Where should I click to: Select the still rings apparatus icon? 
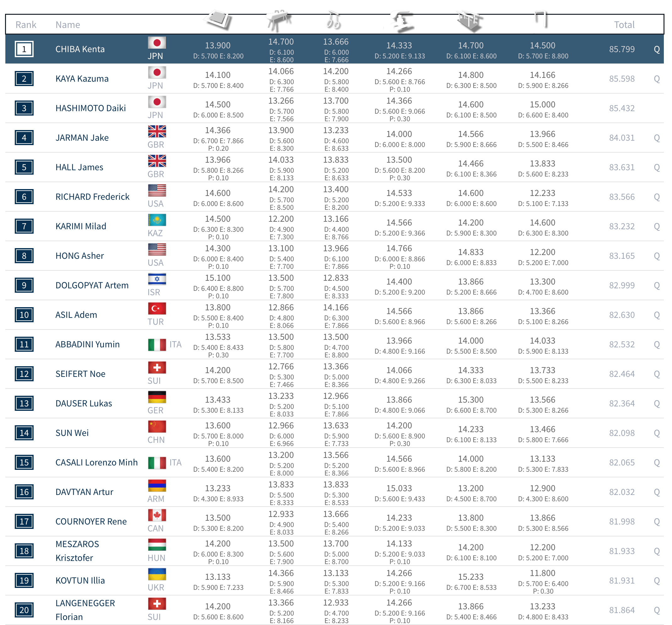pyautogui.click(x=333, y=20)
